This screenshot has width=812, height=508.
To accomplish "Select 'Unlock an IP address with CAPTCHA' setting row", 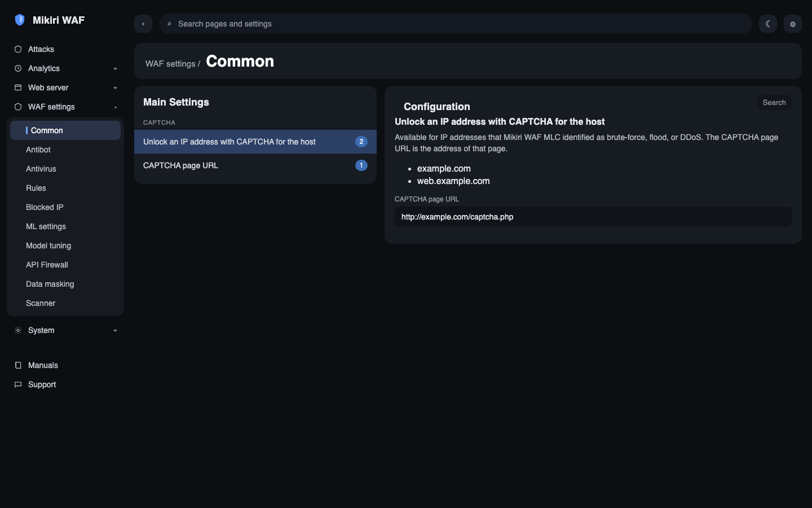I will coord(255,142).
